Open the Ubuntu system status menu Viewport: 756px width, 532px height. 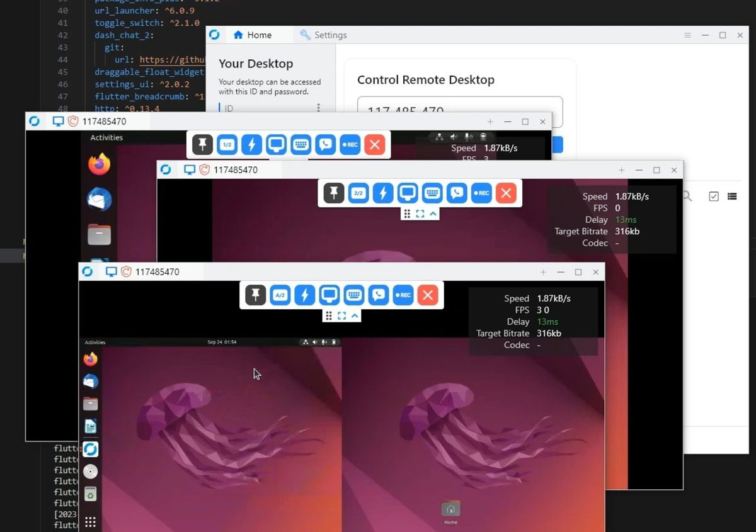click(x=321, y=342)
